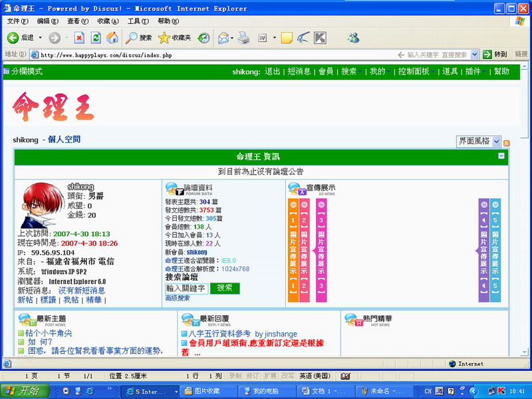Click the 高級搜索 advanced search link
Viewport: 532px width, 399px height.
(178, 298)
